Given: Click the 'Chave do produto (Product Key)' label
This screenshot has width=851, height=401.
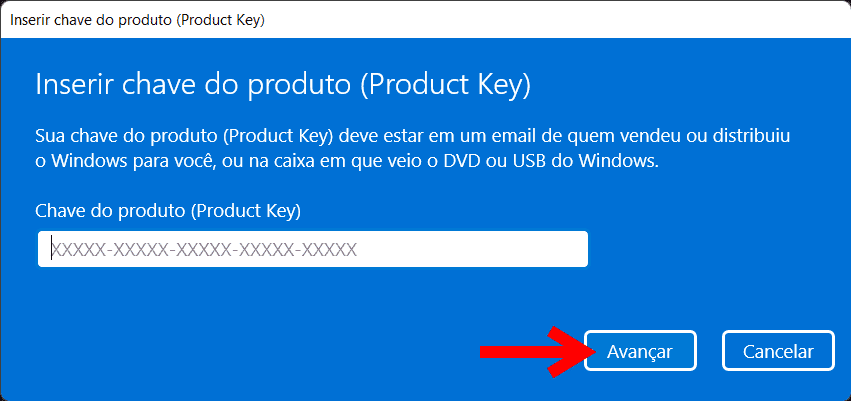Looking at the screenshot, I should [168, 211].
